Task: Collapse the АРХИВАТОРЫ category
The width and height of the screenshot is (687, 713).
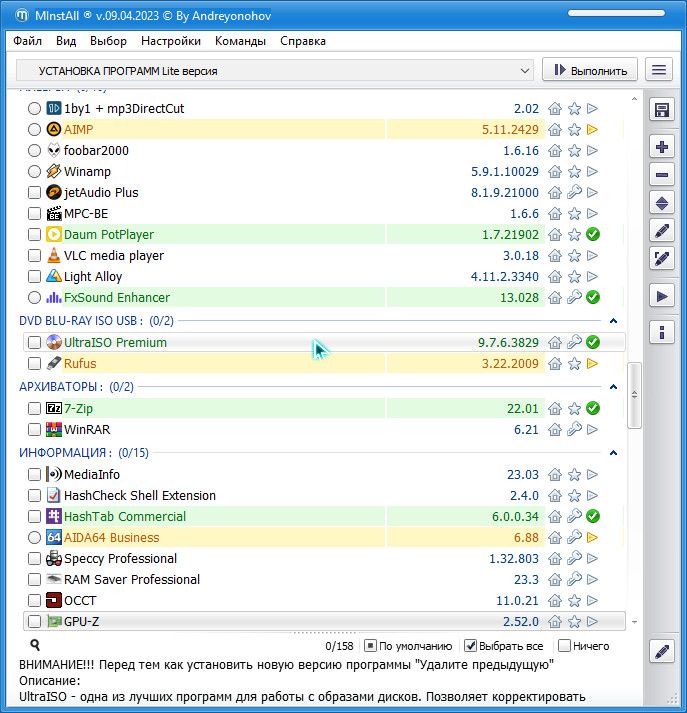Action: [612, 387]
